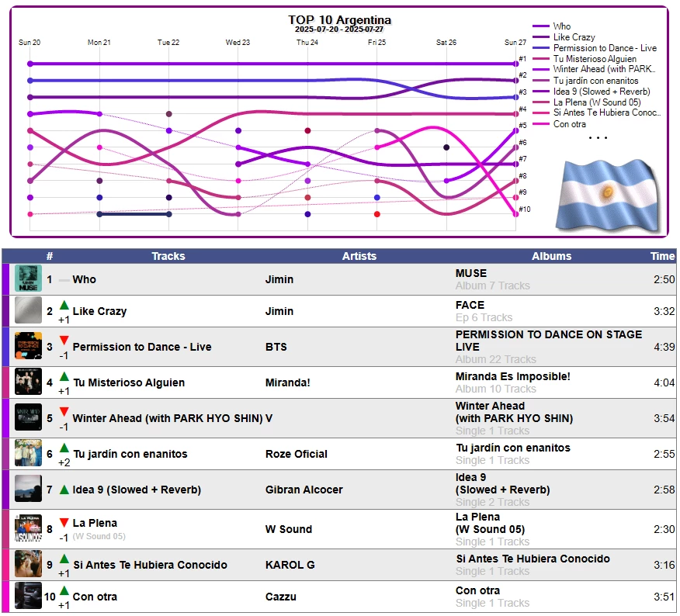
Task: Open the track Tu Misterioso Alguien
Action: click(129, 382)
